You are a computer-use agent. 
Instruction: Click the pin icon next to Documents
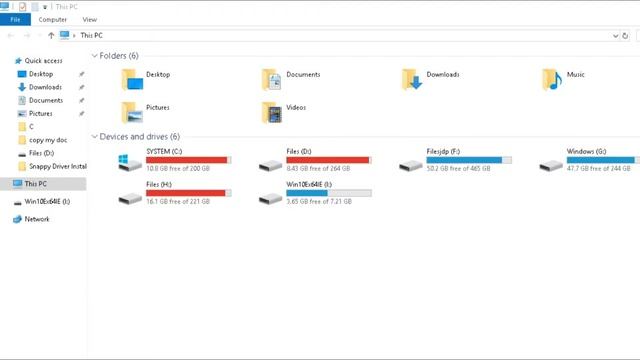(82, 100)
